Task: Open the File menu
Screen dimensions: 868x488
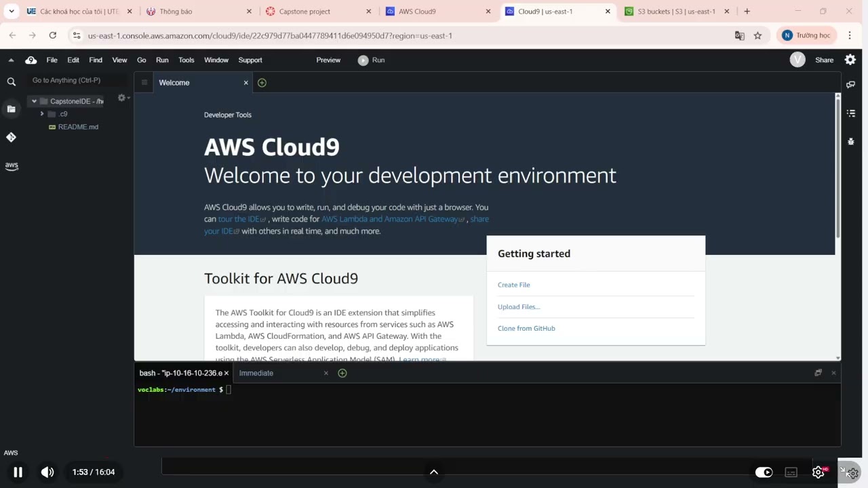Action: [x=52, y=60]
